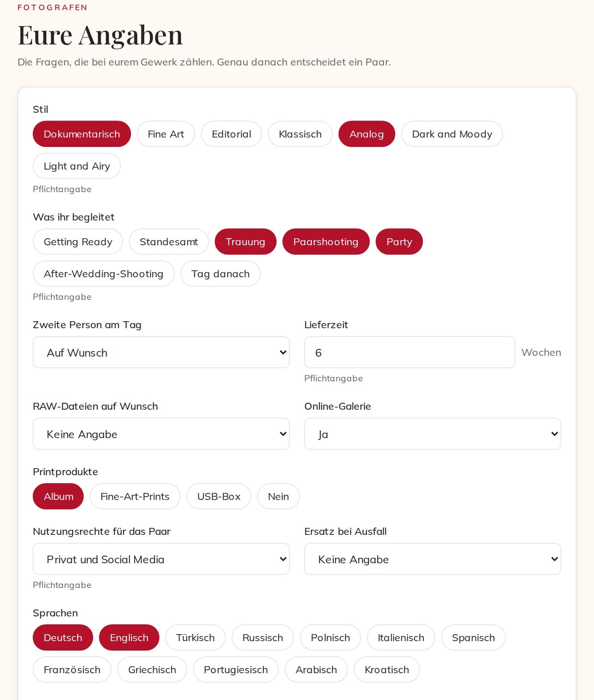Screen dimensions: 594x700
Task: Pick the Griechisch language chip
Action: pyautogui.click(x=152, y=670)
